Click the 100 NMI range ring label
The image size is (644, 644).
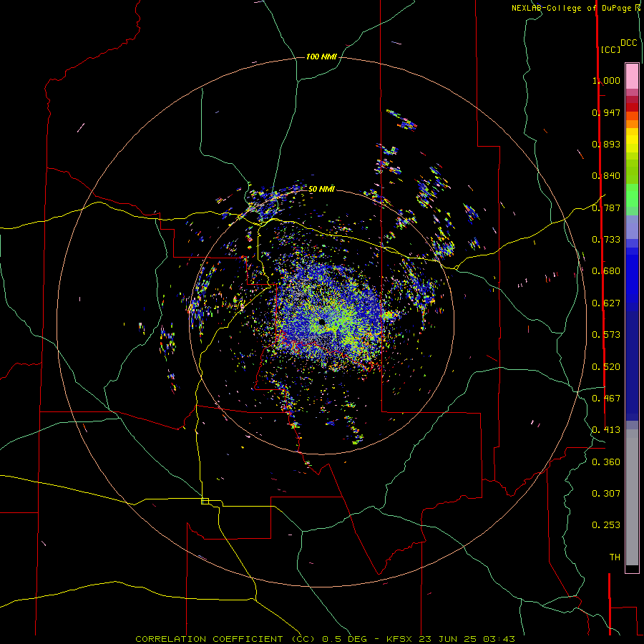point(321,57)
